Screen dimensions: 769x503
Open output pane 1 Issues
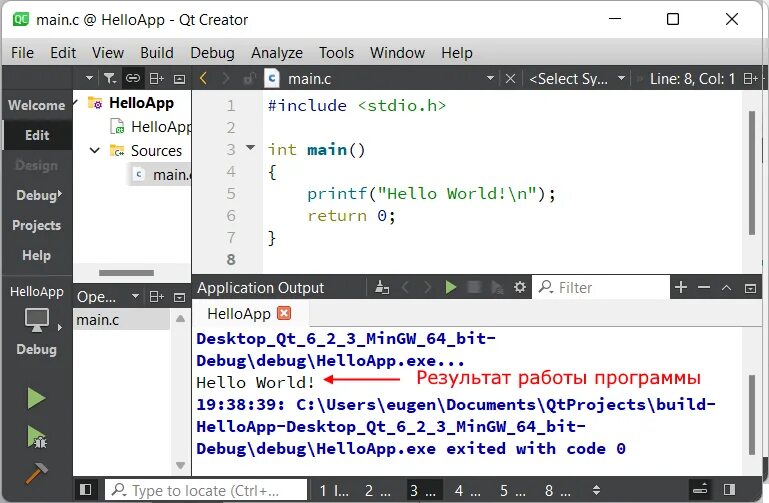(334, 490)
